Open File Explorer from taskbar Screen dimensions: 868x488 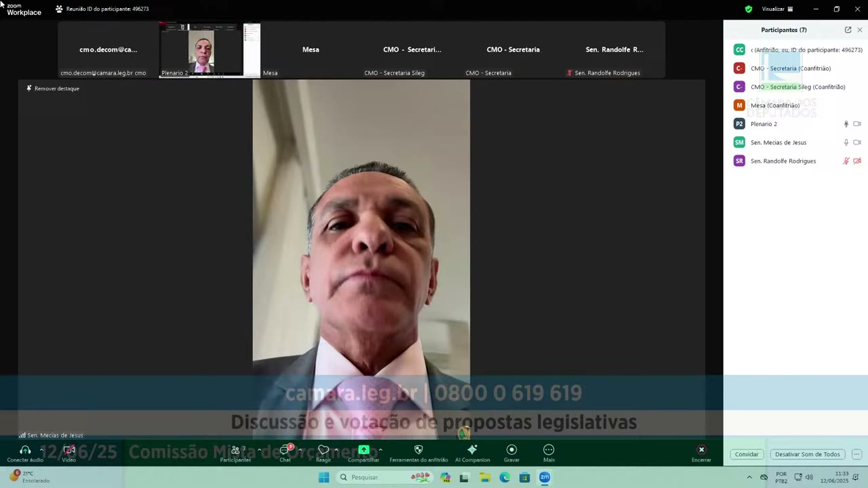485,477
